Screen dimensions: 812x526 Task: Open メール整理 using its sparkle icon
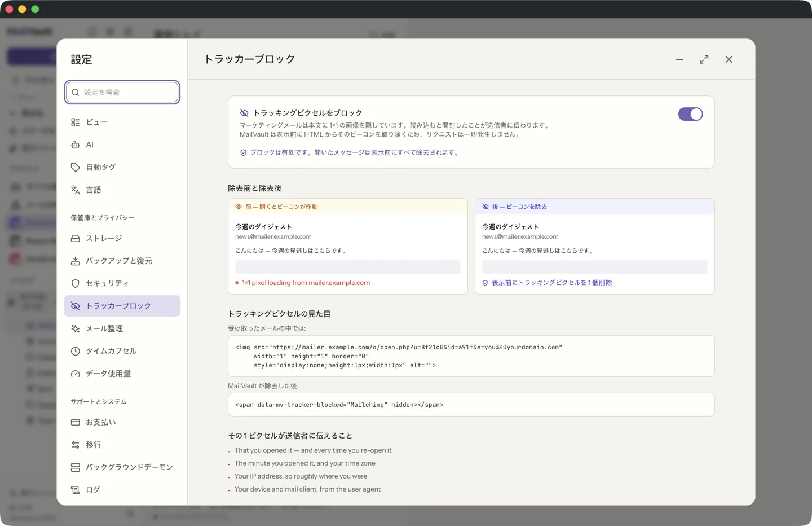75,329
